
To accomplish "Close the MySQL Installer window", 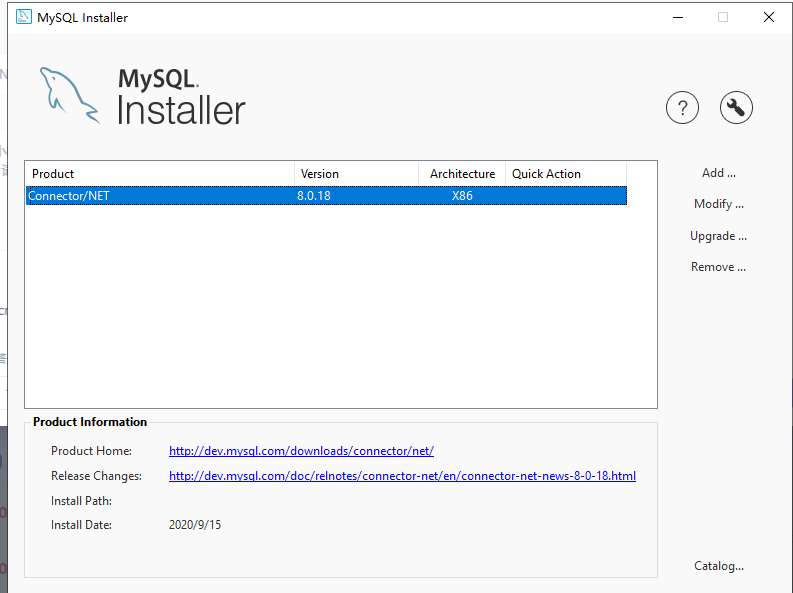I will [769, 17].
